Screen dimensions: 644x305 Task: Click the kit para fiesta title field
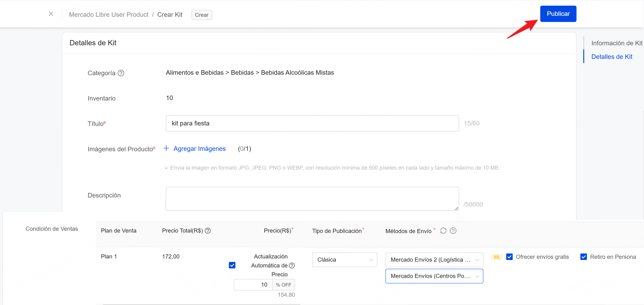click(312, 123)
